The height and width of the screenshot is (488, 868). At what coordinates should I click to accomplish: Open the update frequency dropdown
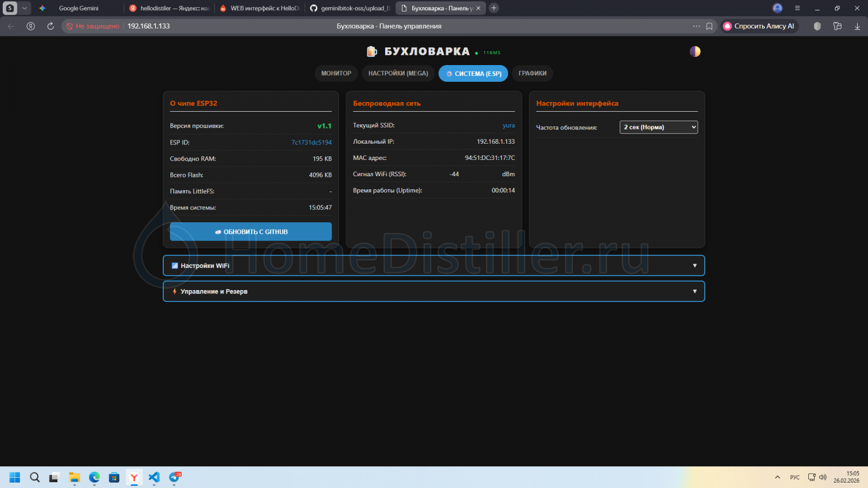point(659,127)
